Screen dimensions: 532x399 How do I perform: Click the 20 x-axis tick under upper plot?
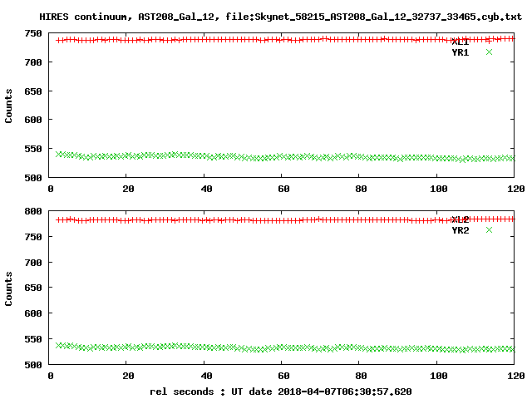[x=128, y=189]
